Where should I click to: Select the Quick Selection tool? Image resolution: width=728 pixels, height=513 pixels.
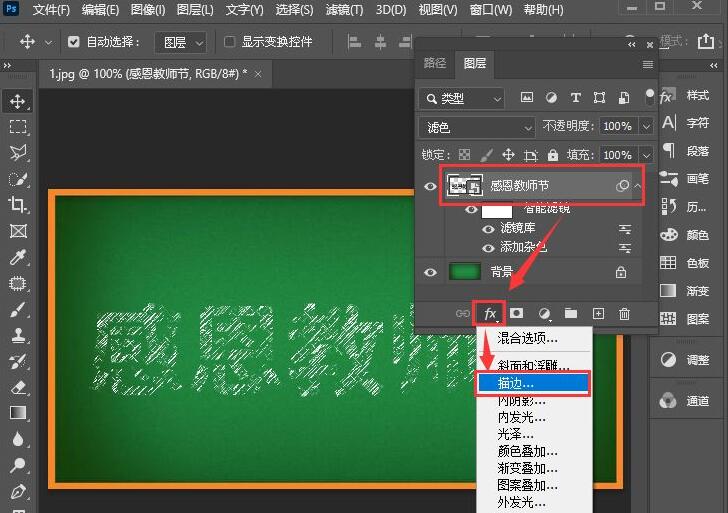pyautogui.click(x=18, y=179)
